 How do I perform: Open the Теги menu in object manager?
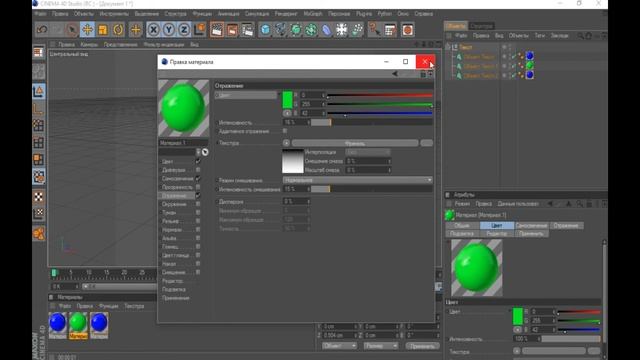point(539,36)
